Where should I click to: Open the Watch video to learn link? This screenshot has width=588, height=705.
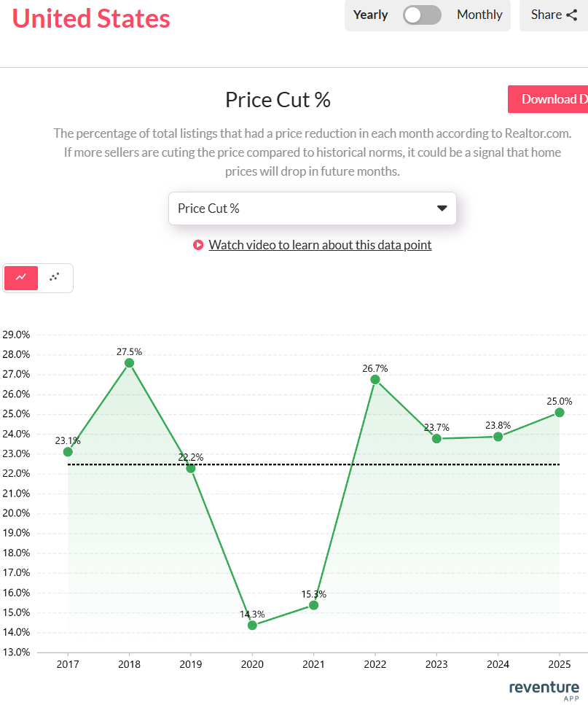pyautogui.click(x=320, y=245)
